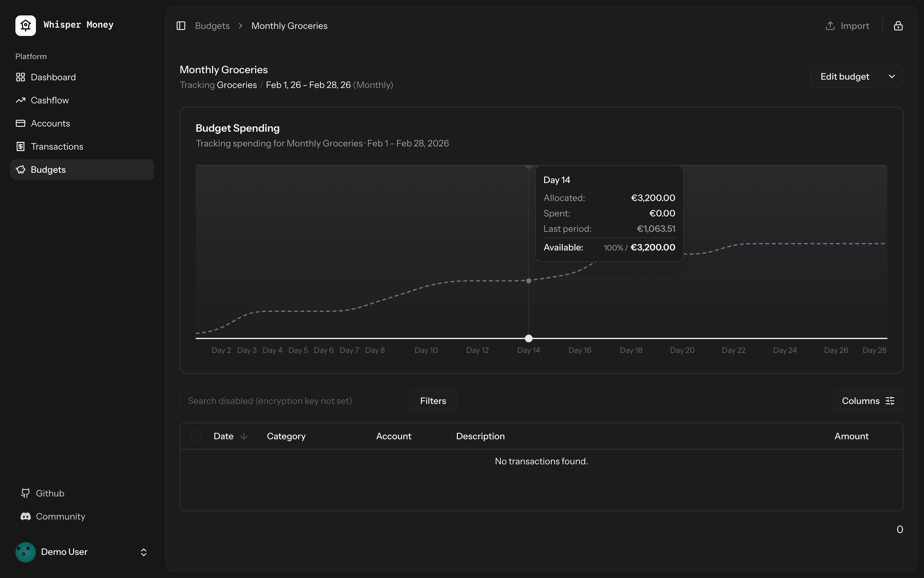Click the Edit budget button
This screenshot has height=578, width=924.
tap(844, 76)
